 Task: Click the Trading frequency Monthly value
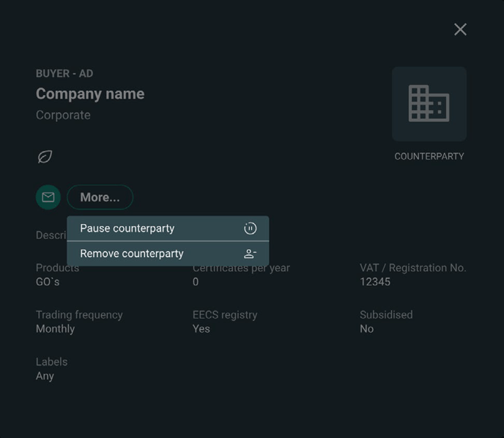(55, 329)
